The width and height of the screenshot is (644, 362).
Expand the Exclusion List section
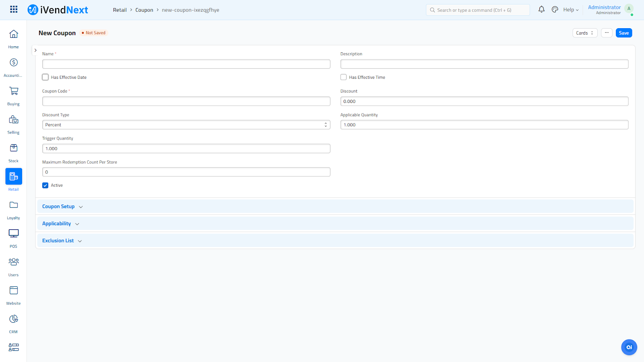click(x=58, y=241)
